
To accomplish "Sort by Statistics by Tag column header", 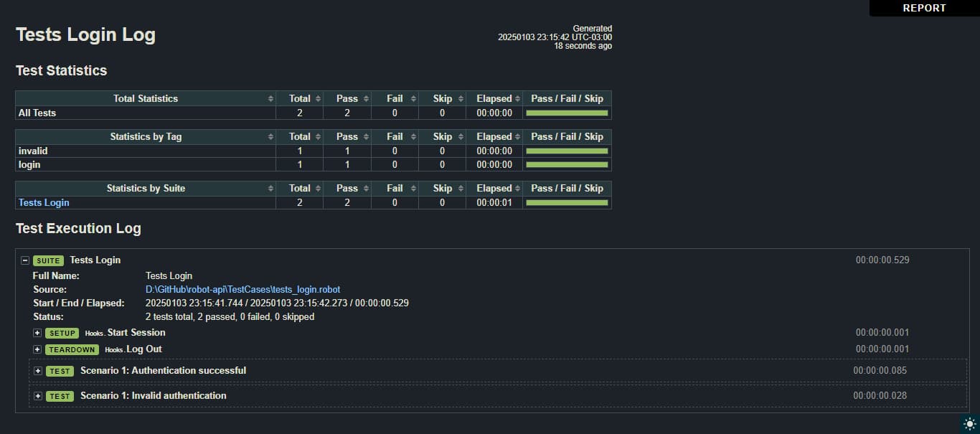I will click(146, 136).
